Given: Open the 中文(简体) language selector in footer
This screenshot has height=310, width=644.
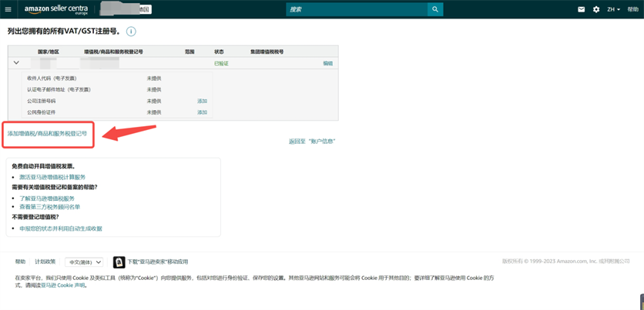Looking at the screenshot, I should (83, 262).
